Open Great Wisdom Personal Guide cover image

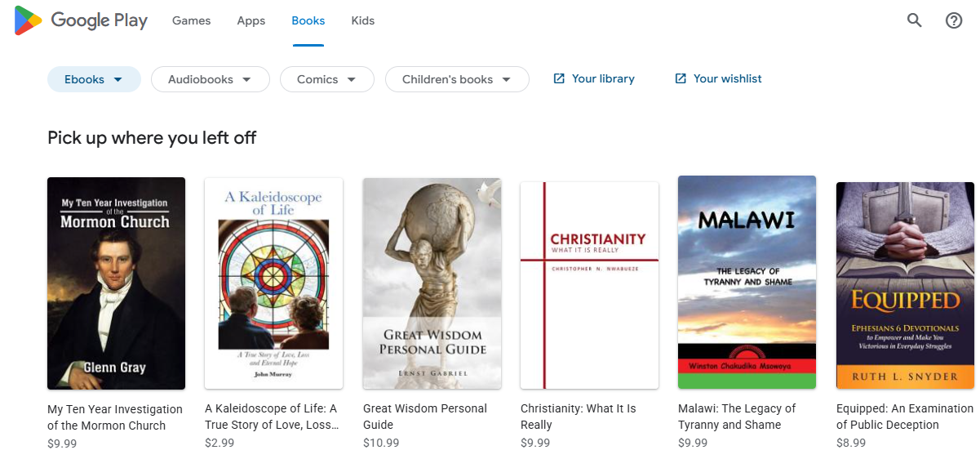(x=432, y=283)
